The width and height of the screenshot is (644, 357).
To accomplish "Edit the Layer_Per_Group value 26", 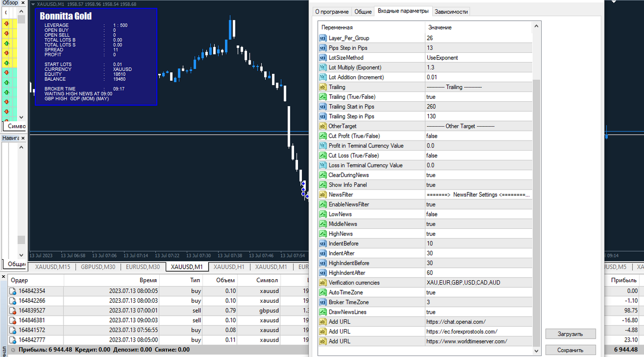I will (478, 38).
